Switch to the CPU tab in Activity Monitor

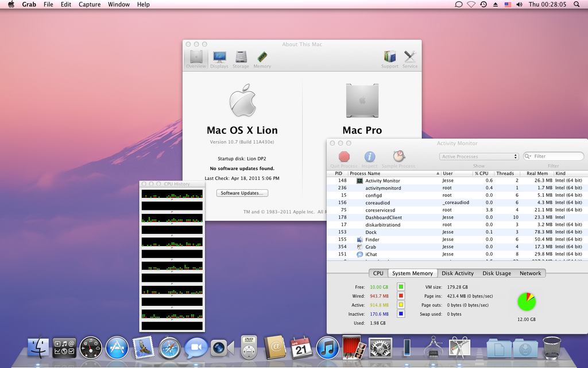point(378,273)
